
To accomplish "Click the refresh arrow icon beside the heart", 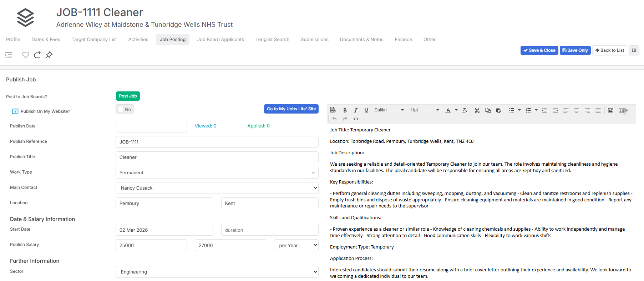I will 37,55.
